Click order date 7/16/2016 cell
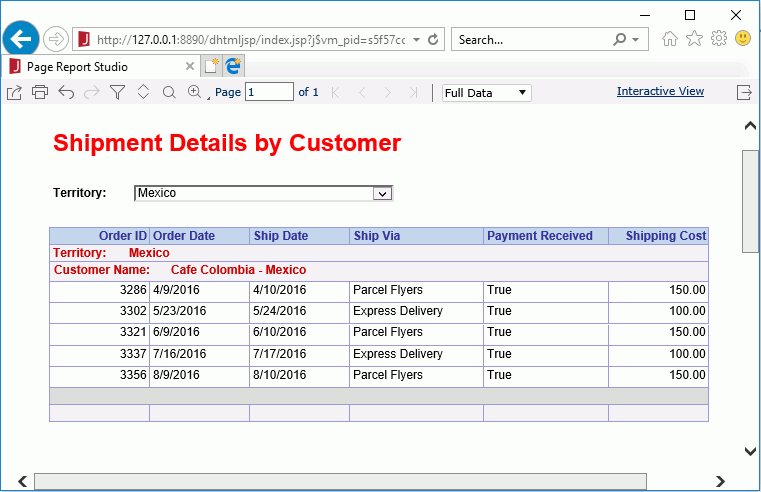Image resolution: width=761 pixels, height=492 pixels. point(199,354)
